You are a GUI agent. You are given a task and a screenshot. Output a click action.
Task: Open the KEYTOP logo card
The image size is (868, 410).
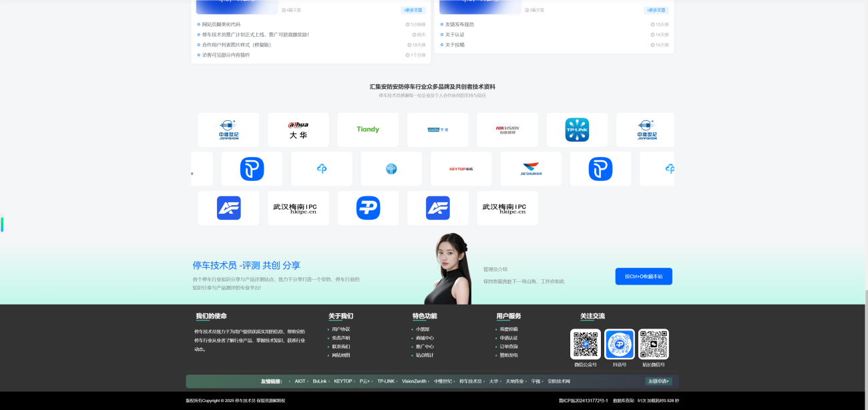(x=461, y=169)
